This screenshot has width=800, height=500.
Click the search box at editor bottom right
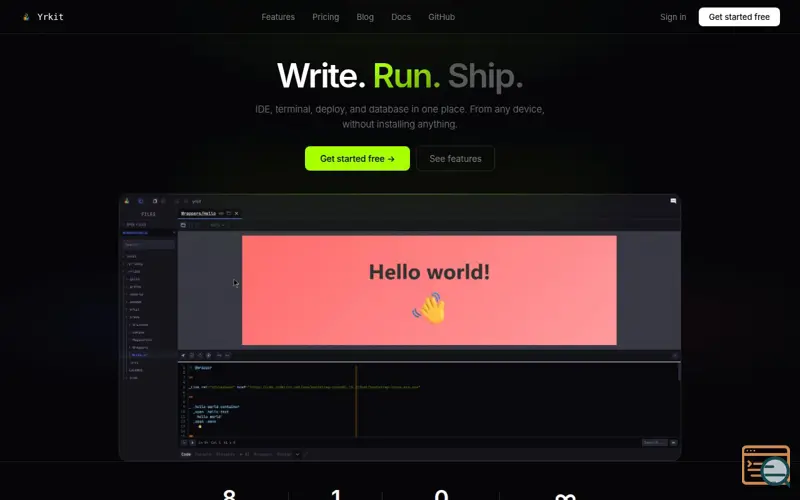click(655, 442)
